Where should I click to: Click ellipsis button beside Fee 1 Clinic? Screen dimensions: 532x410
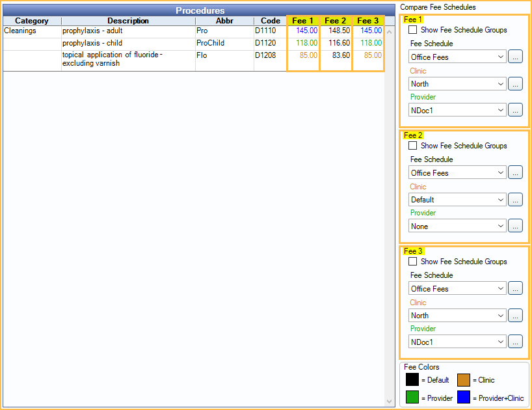515,83
